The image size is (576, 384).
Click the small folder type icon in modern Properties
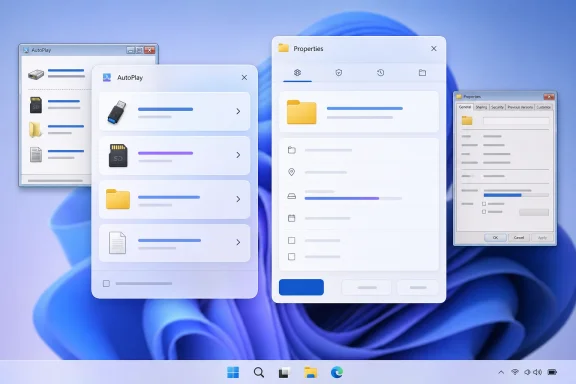pyautogui.click(x=292, y=150)
